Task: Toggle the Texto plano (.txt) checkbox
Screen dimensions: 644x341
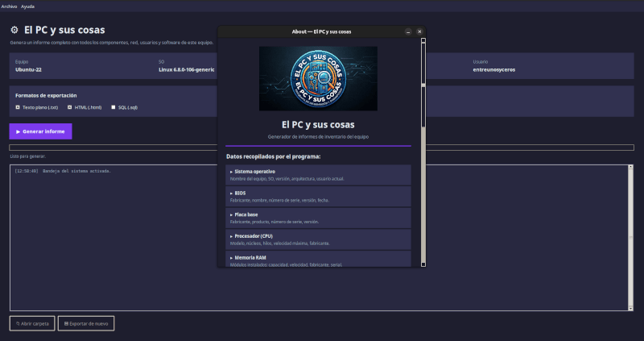Action: coord(18,107)
